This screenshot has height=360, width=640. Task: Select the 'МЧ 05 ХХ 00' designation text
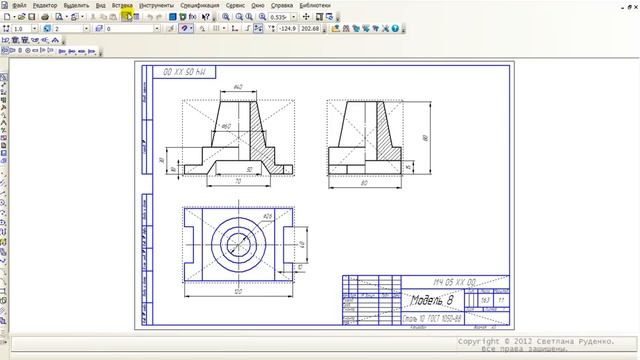pyautogui.click(x=455, y=282)
